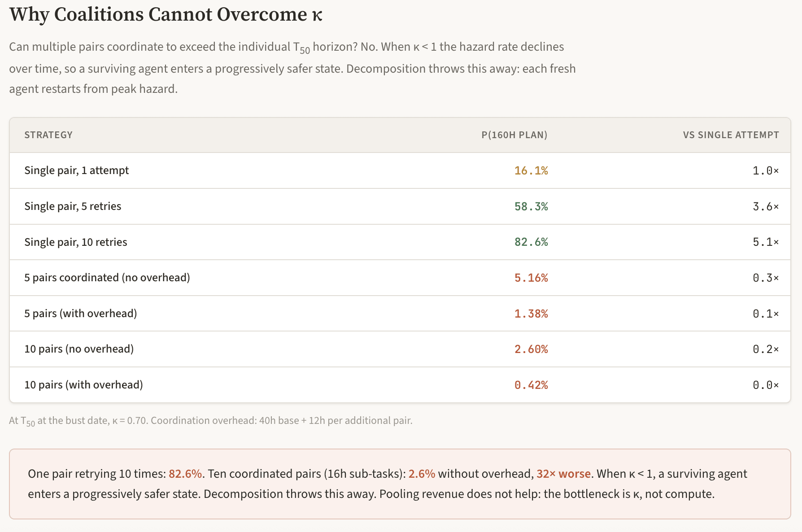Click the intro paragraph about hazard rate
Viewport: 802px width, 532px height.
click(292, 68)
